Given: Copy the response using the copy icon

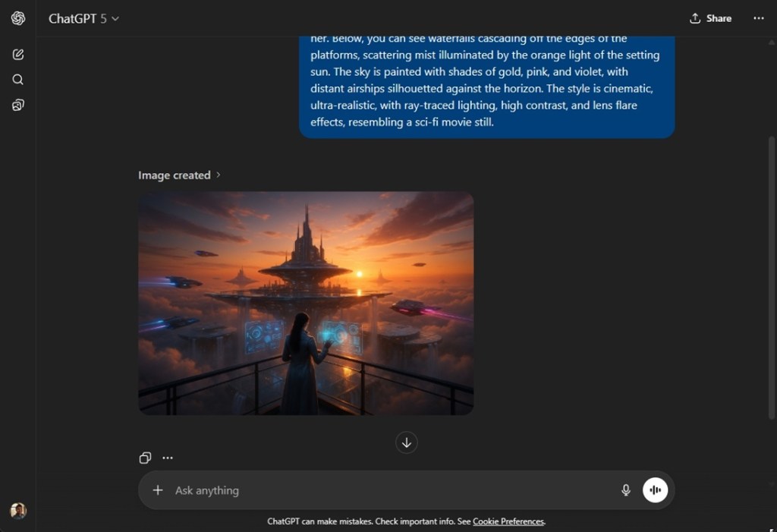Looking at the screenshot, I should [x=144, y=457].
